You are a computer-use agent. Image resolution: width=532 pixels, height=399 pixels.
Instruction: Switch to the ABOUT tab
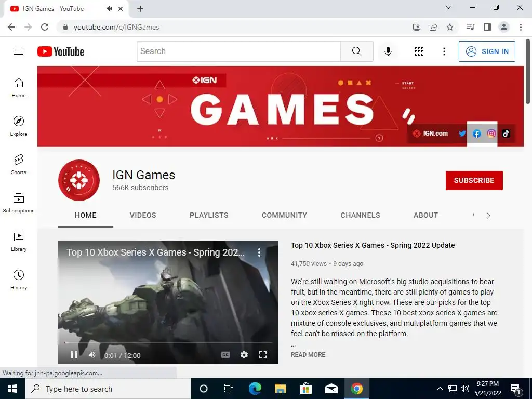[x=425, y=215]
